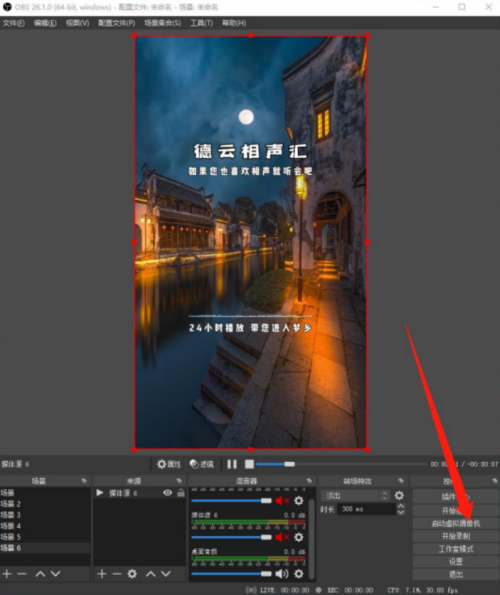Click the play triangle next to 媒体源 6
The image size is (500, 595).
pos(100,493)
